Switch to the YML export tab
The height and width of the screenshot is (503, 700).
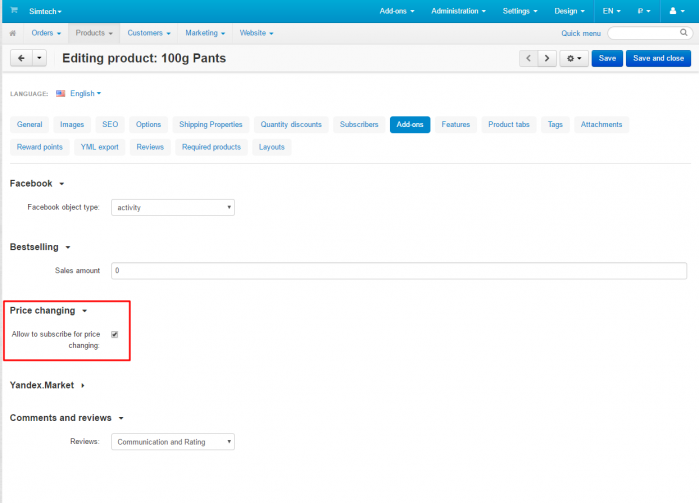point(100,147)
